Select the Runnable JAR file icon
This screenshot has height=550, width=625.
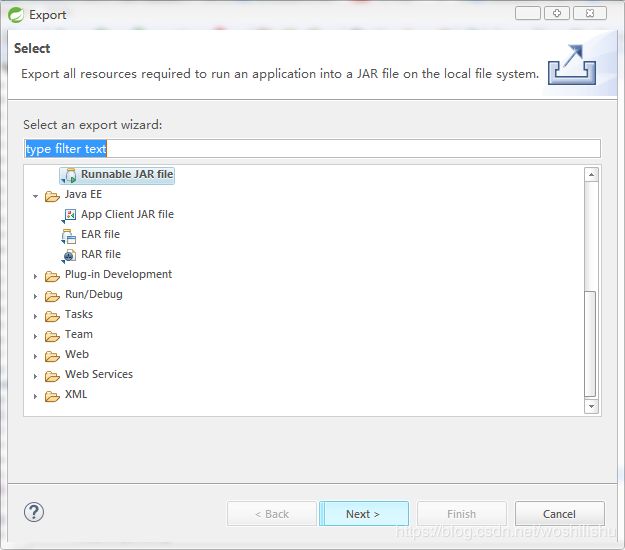(x=69, y=175)
